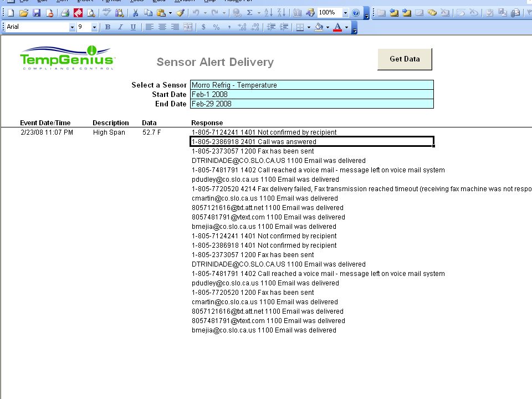Toggle align right

(x=175, y=27)
